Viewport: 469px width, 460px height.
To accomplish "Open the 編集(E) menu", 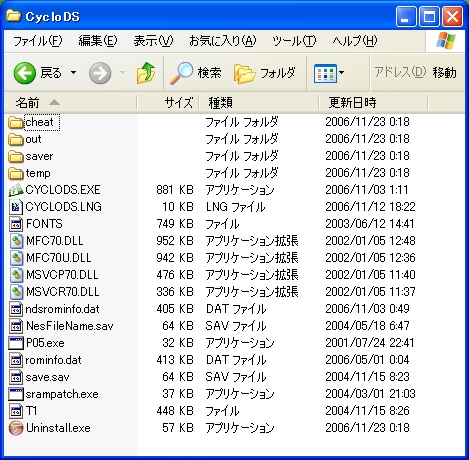I will (98, 41).
